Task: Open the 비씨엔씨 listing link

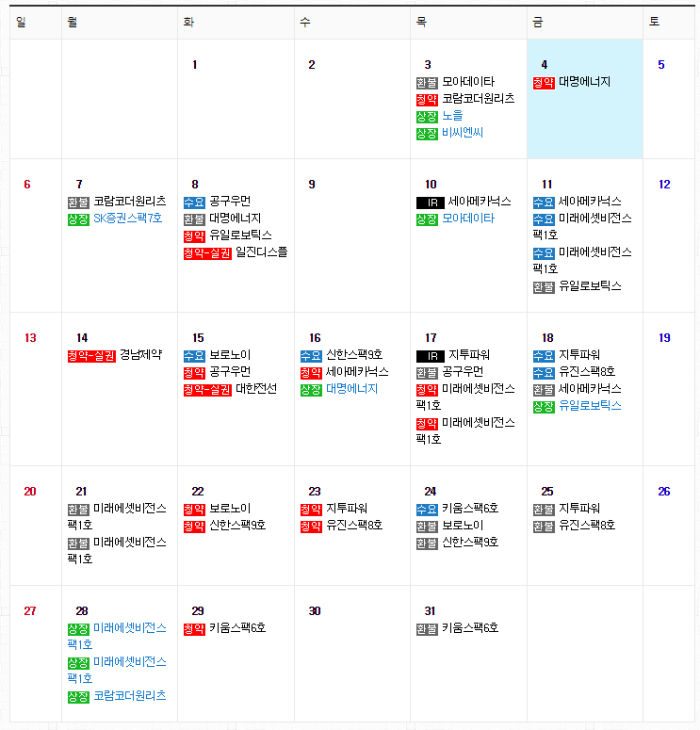Action: (x=463, y=133)
